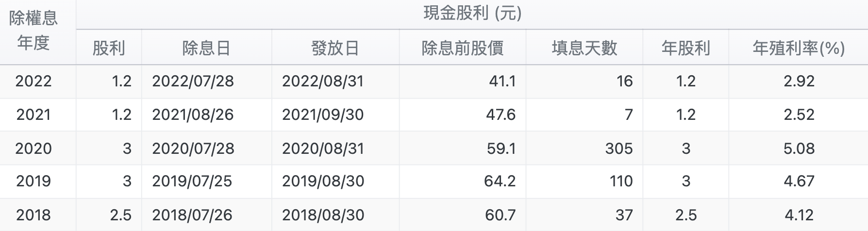Select the 填息天數 column header
Viewport: 868px width, 231px height.
pos(584,48)
